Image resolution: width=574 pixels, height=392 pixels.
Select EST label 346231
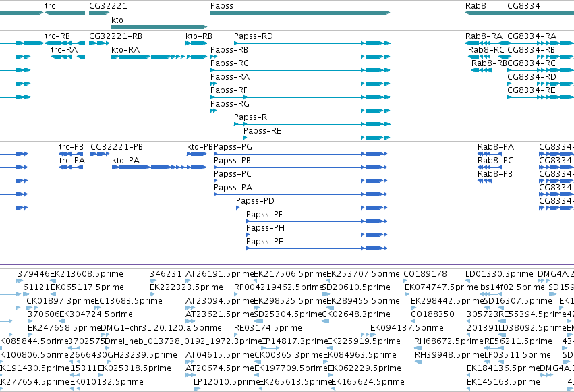(x=166, y=274)
